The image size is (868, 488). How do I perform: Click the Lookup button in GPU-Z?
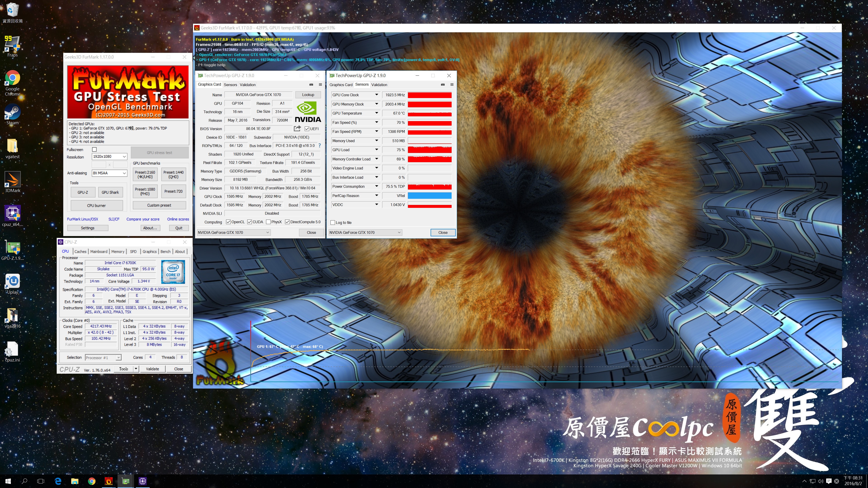click(308, 95)
